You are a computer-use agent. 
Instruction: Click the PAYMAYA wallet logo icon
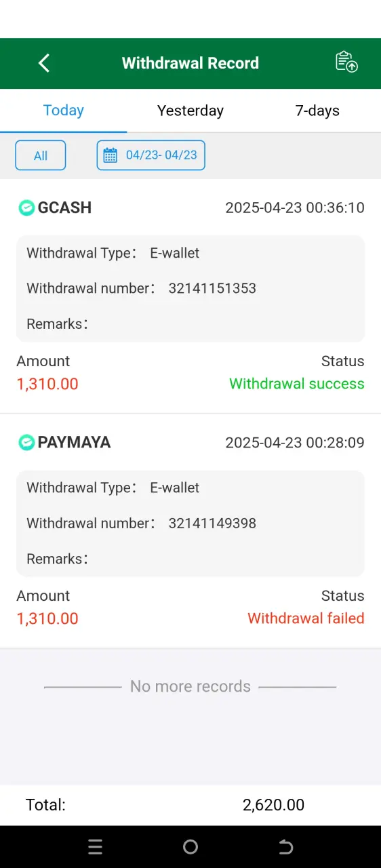tap(26, 442)
